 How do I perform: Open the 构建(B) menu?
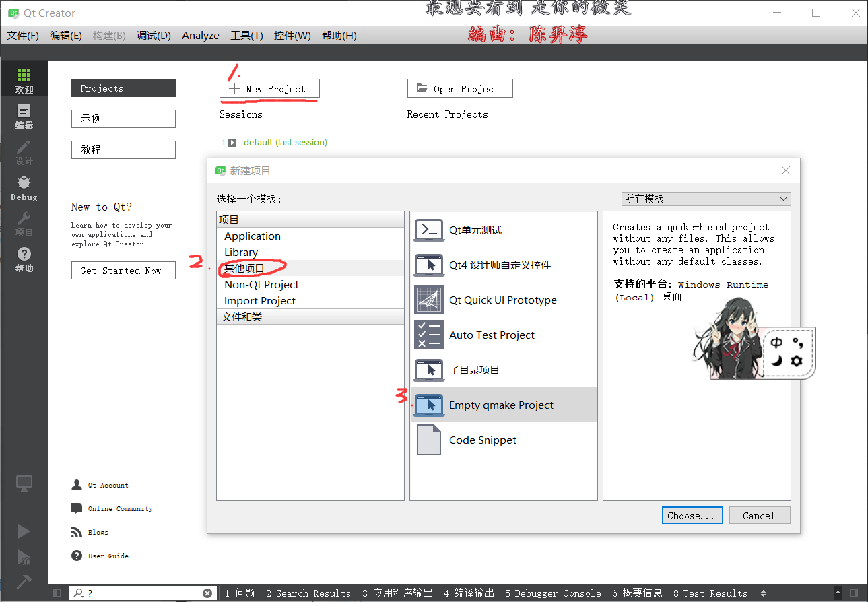(x=109, y=36)
